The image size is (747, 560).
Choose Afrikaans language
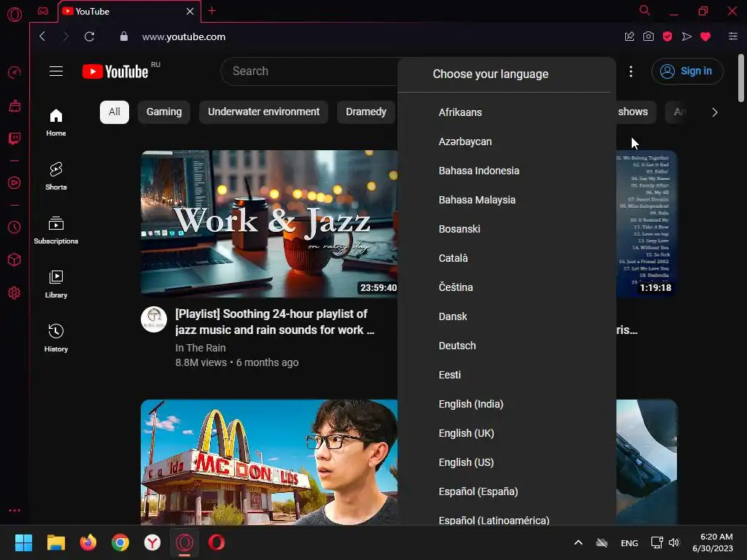click(x=507, y=112)
